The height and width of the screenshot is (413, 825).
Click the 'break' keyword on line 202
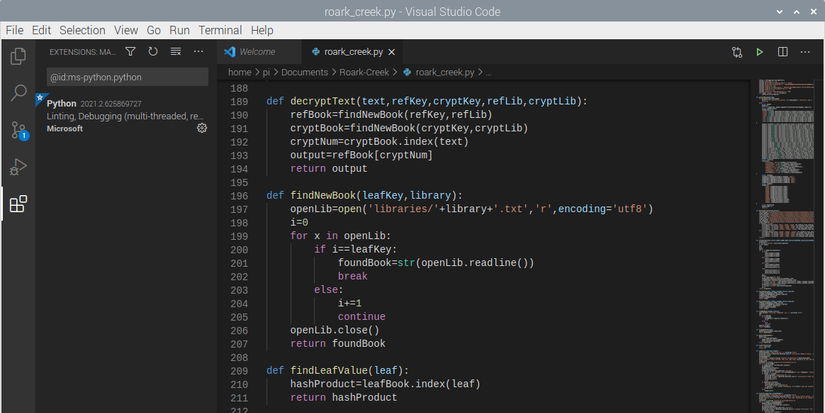pyautogui.click(x=353, y=277)
